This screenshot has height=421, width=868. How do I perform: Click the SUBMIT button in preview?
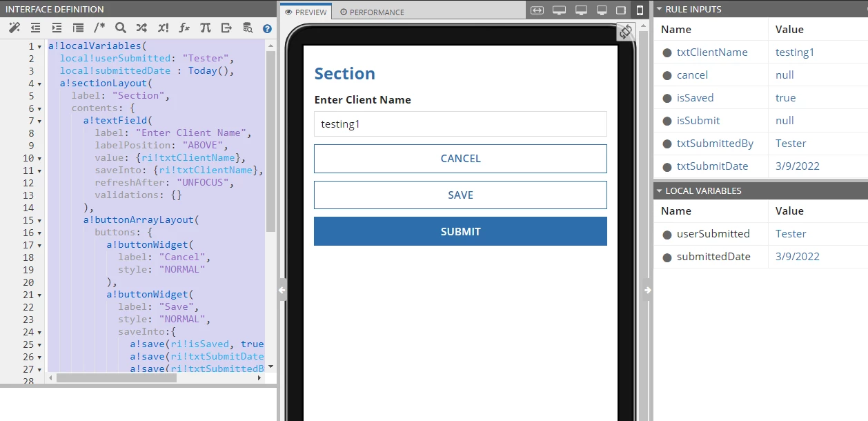coord(460,232)
